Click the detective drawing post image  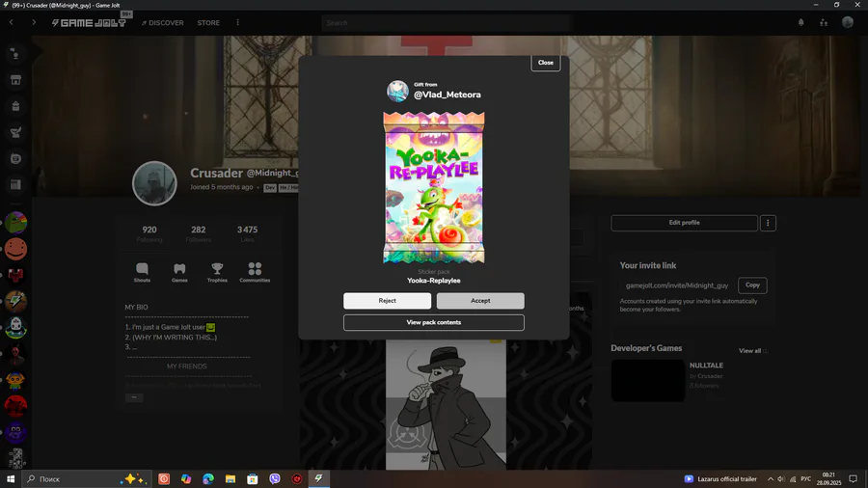[446, 404]
